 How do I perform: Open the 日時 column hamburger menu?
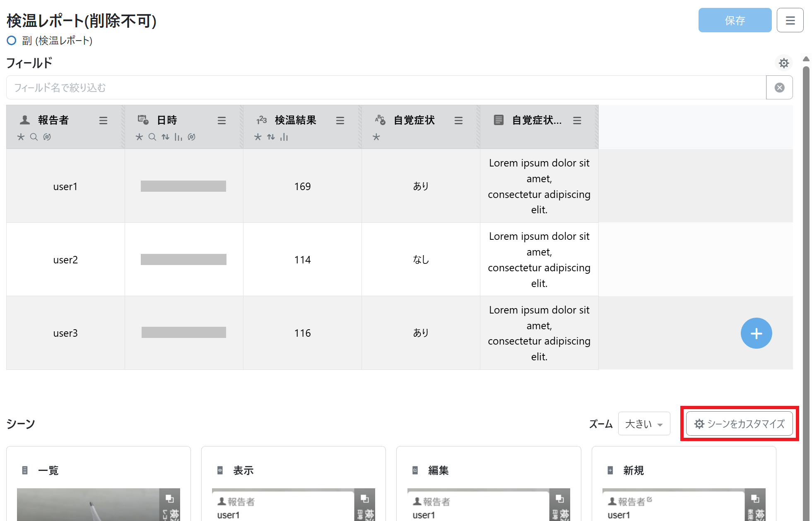(222, 121)
